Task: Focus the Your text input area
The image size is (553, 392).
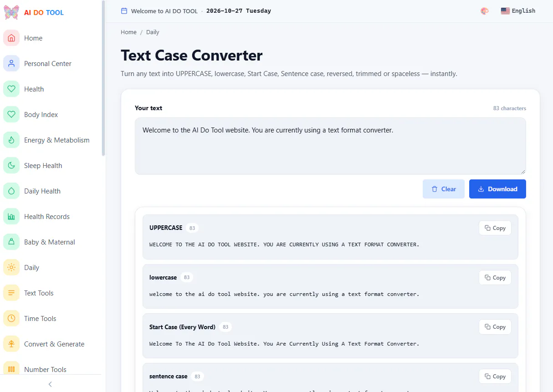Action: tap(330, 146)
